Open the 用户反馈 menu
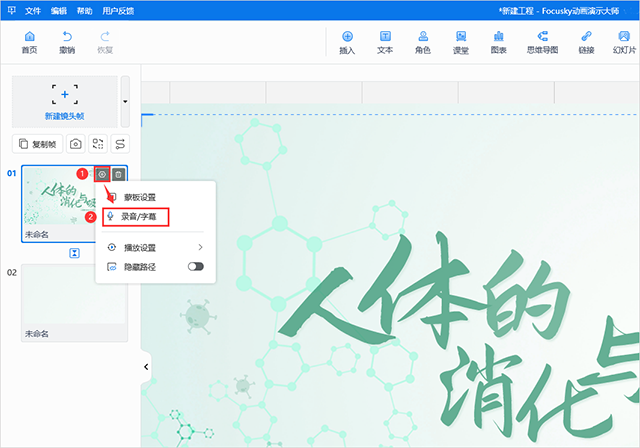Viewport: 640px width, 448px height. tap(118, 11)
